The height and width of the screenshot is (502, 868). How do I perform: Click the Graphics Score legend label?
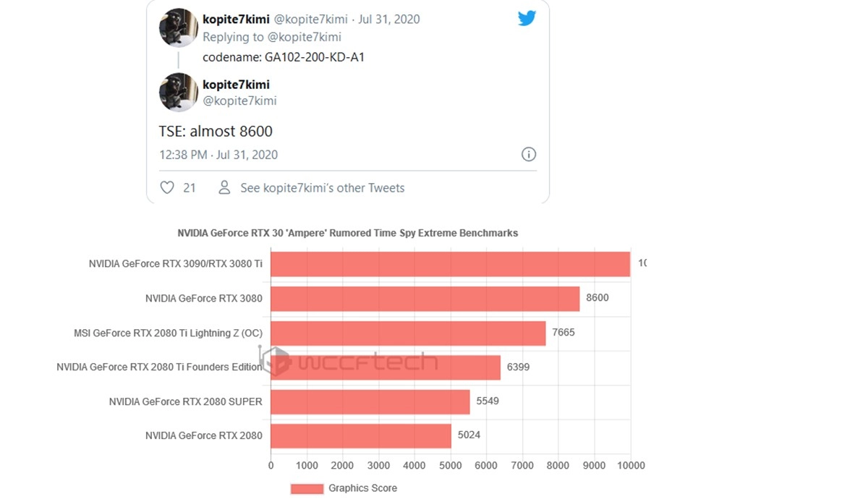[362, 488]
